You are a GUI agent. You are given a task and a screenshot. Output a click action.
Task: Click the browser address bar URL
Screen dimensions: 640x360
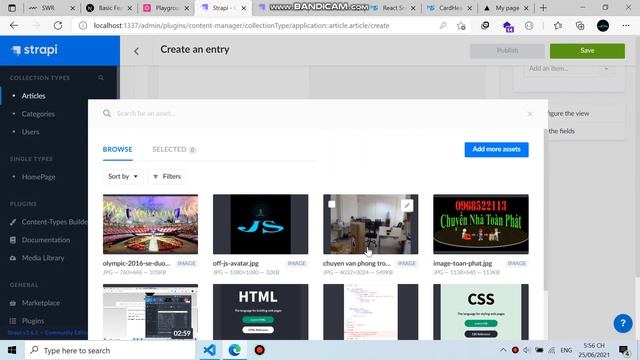[241, 25]
